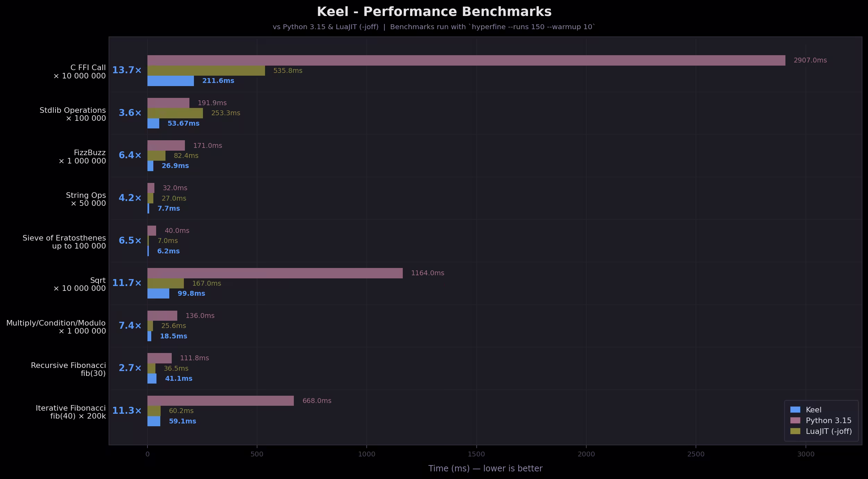Click the 1164.0ms Python Sqrt bar
This screenshot has width=868, height=479.
275,273
